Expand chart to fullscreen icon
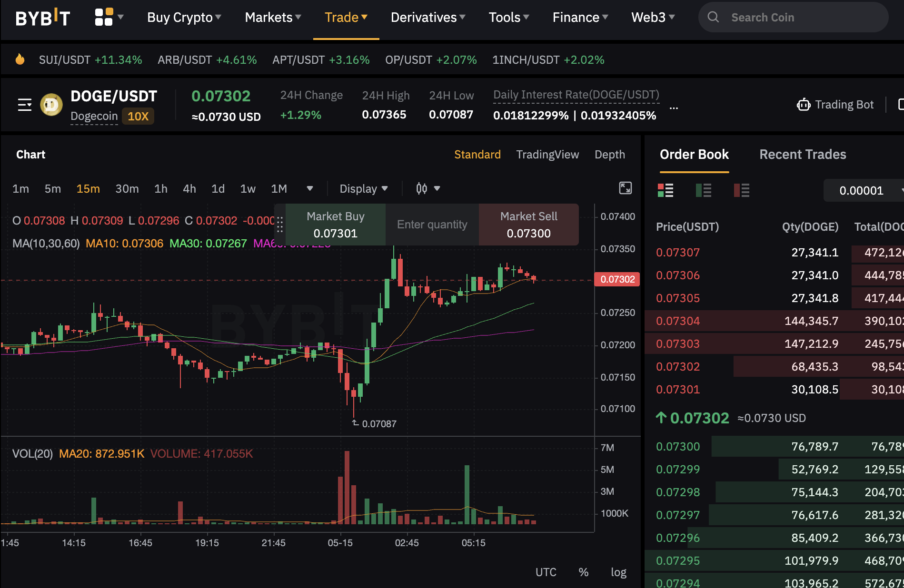 (625, 188)
